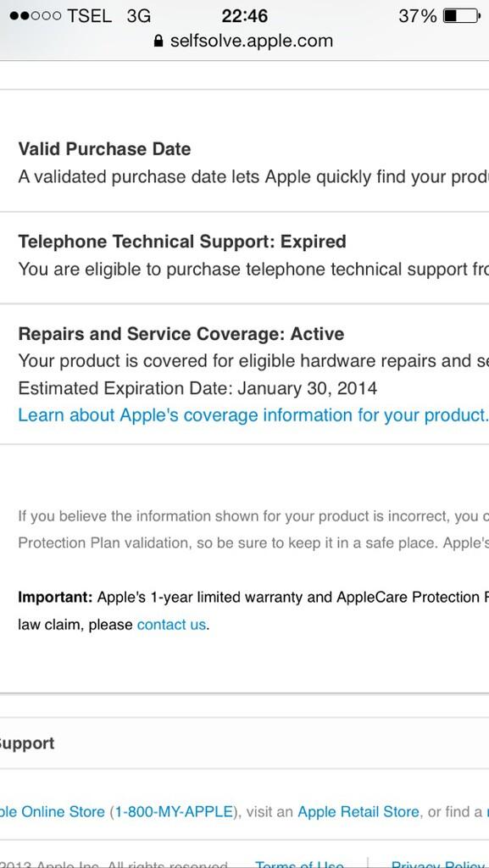Screen dimensions: 489x868
Task: Tap the signal strength dots
Action: 35,16
